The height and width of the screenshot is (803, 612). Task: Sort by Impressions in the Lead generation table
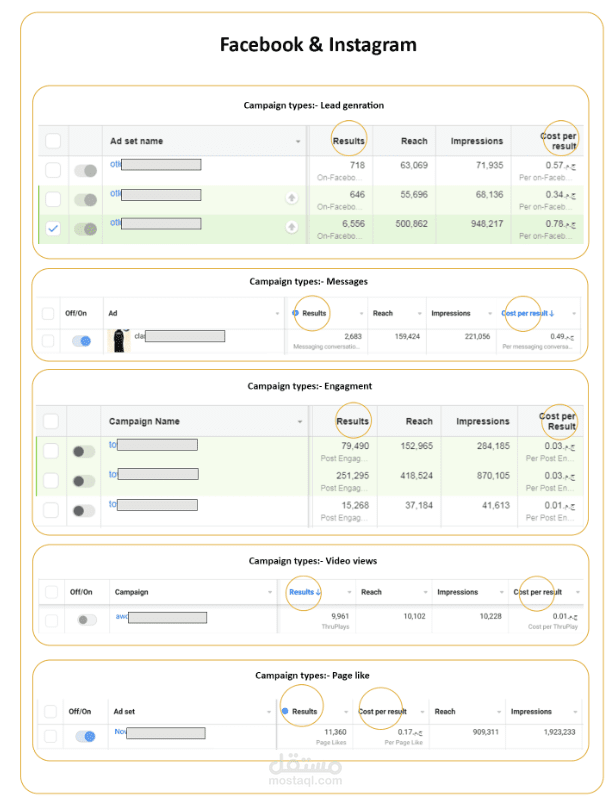coord(477,141)
